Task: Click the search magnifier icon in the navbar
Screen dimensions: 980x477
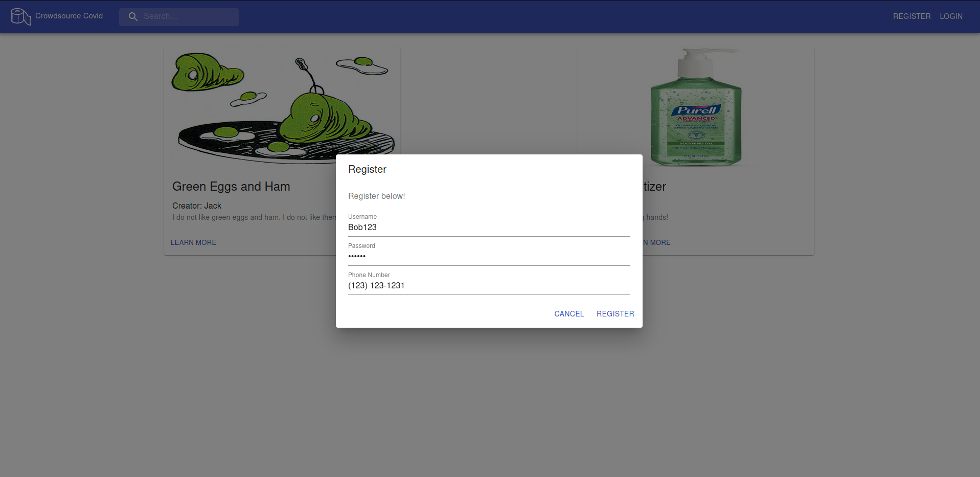Action: click(x=133, y=16)
